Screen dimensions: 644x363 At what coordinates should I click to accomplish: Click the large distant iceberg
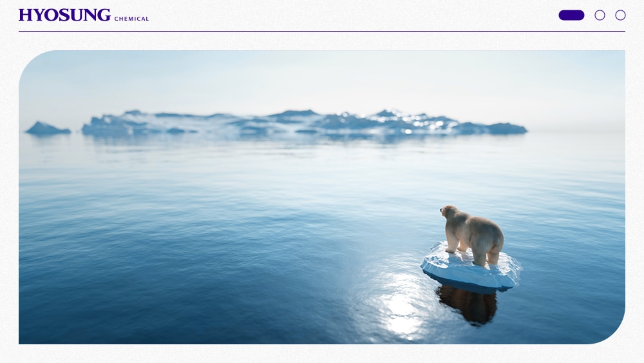304,123
